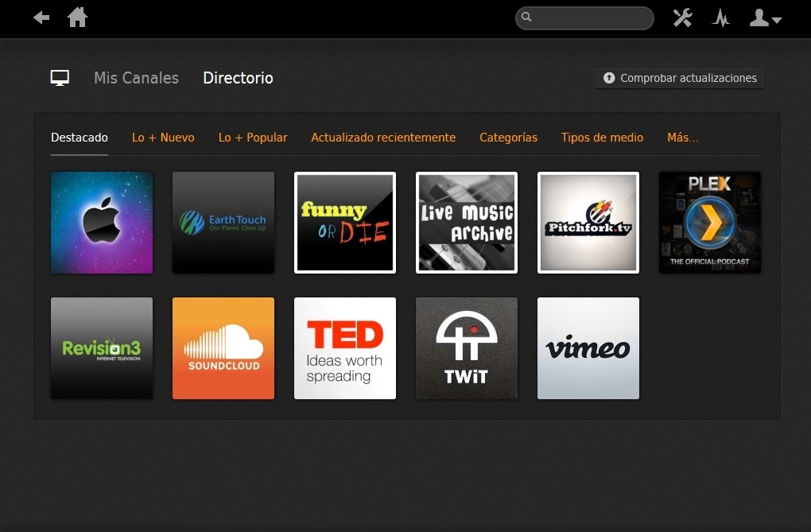The height and width of the screenshot is (532, 811).
Task: Open the Home icon
Action: pos(78,17)
